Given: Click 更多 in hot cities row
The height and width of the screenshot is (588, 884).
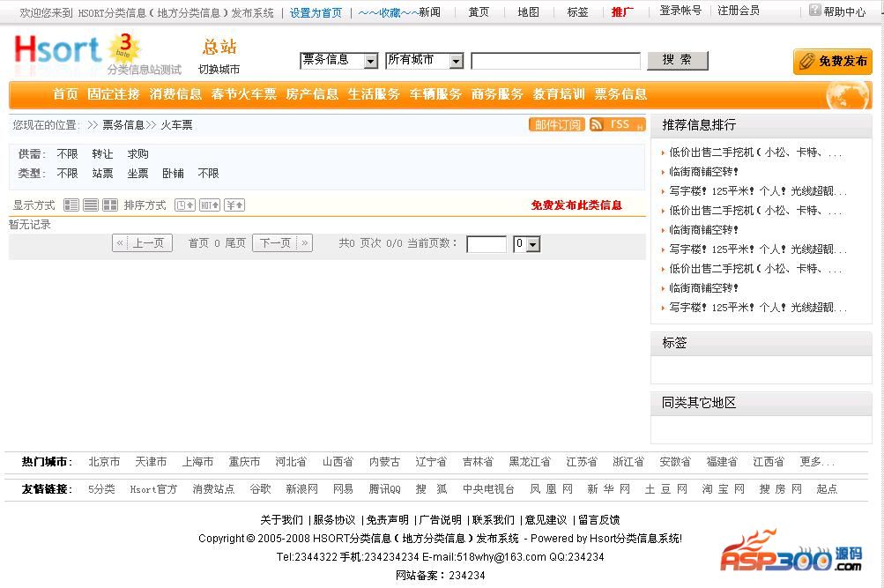Looking at the screenshot, I should (x=817, y=462).
